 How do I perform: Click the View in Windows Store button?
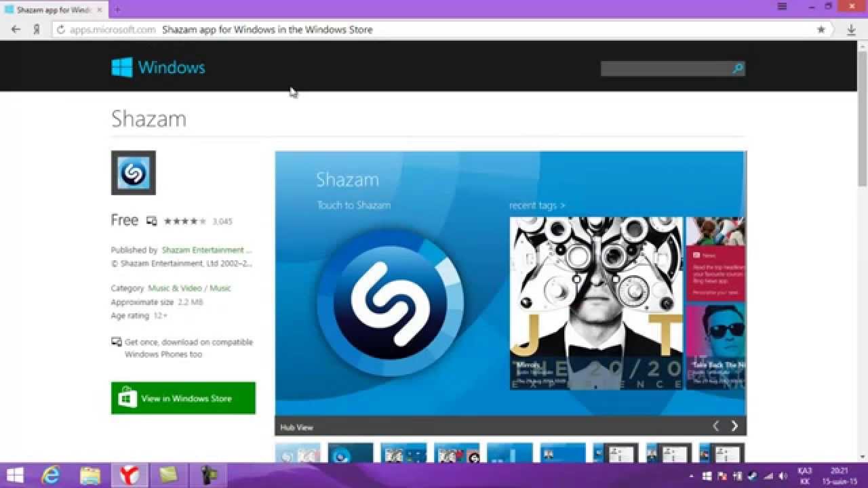click(183, 398)
